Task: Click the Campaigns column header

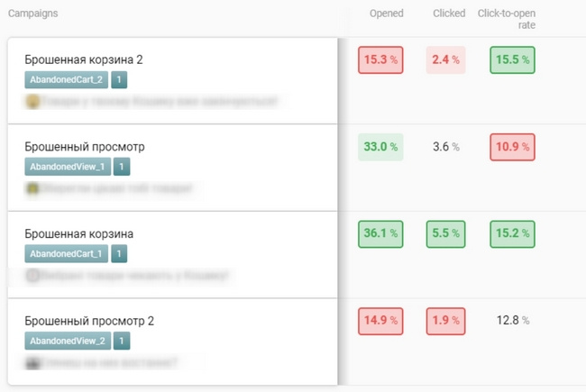Action: 32,14
